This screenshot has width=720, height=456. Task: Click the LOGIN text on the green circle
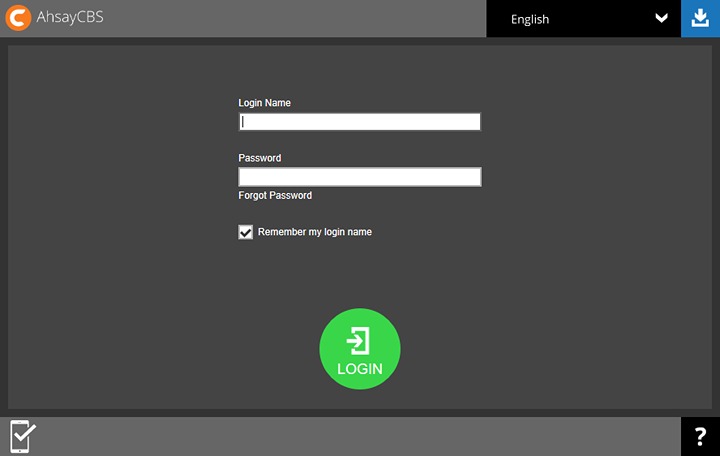(359, 369)
